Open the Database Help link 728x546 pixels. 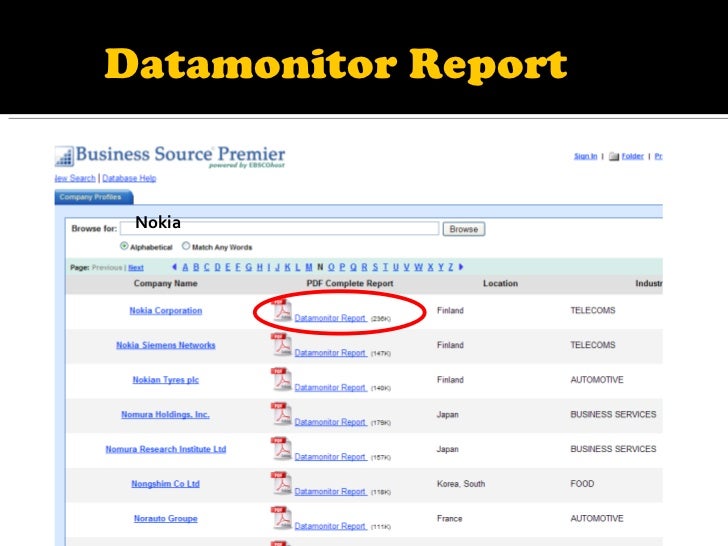pyautogui.click(x=129, y=178)
